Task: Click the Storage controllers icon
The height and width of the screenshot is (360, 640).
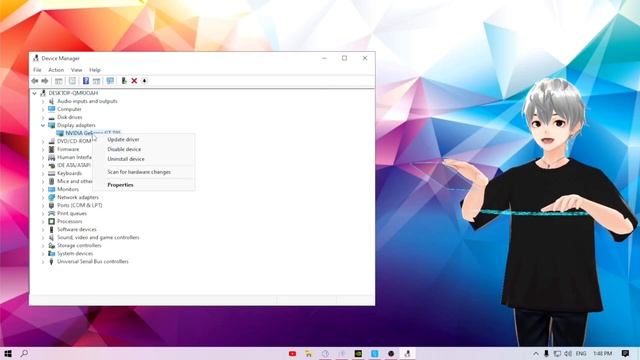Action: 51,246
